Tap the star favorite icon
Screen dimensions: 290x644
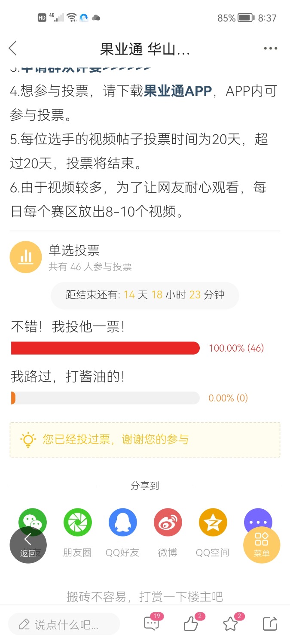231,623
